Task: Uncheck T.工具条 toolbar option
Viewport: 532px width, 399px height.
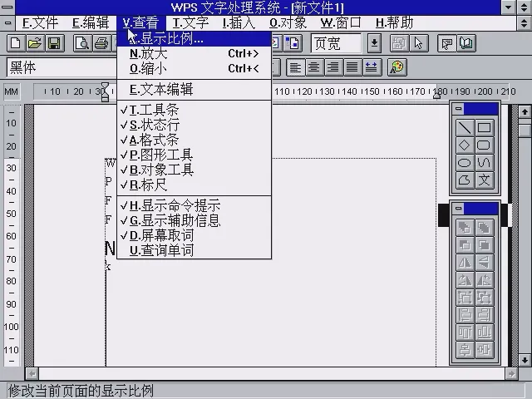Action: 194,110
